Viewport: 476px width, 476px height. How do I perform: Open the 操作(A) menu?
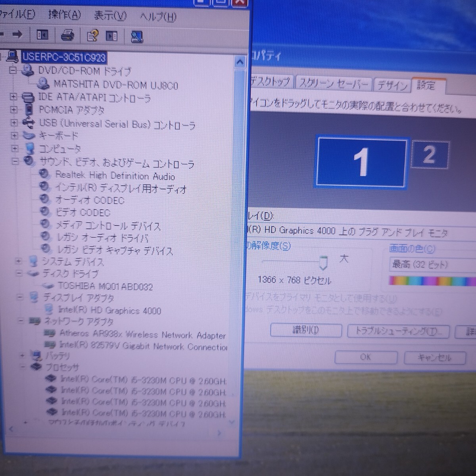[x=65, y=15]
